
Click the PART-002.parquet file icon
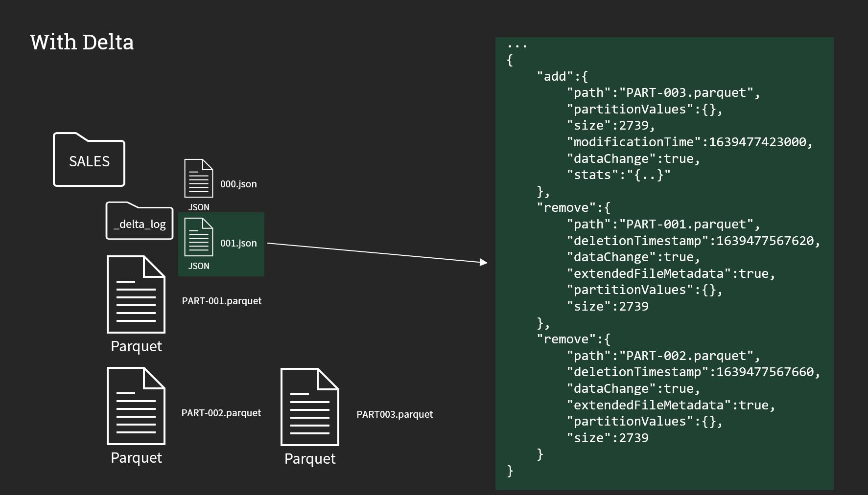coord(136,406)
